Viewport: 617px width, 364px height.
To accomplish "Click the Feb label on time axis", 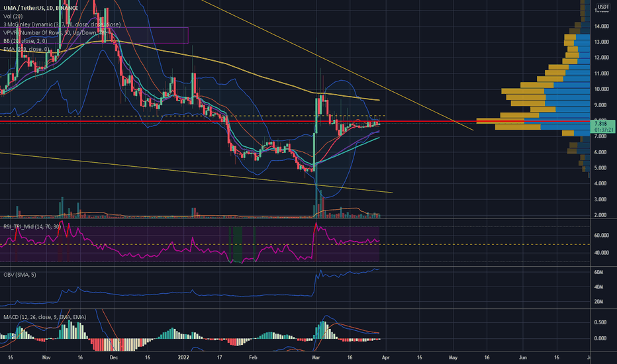I will (x=253, y=357).
